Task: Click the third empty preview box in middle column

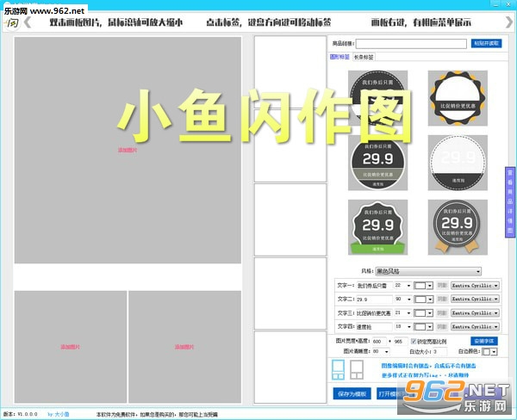Action: click(x=290, y=219)
